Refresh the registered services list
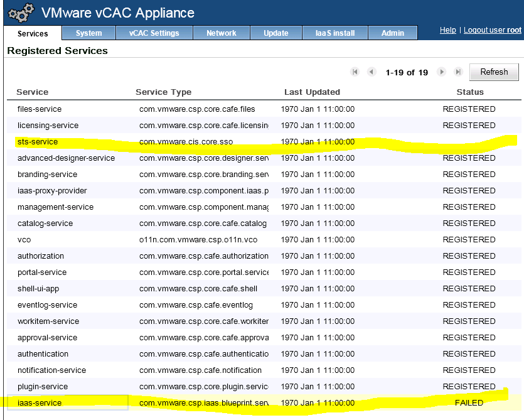524x420 pixels. pyautogui.click(x=494, y=72)
